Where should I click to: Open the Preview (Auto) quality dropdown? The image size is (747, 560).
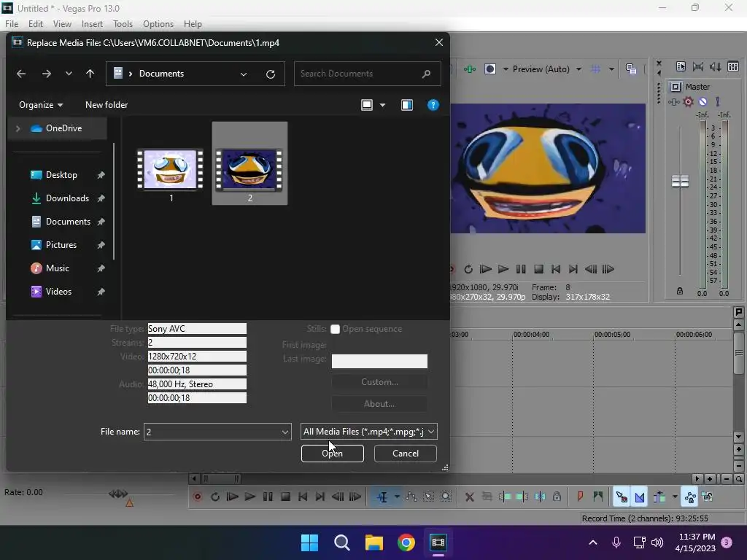(546, 69)
